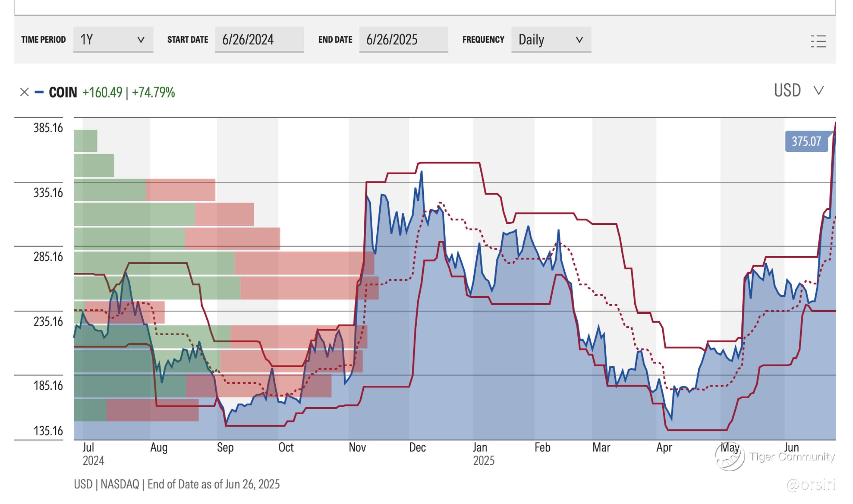
Task: Click the +74.79% percent change value
Action: [153, 92]
